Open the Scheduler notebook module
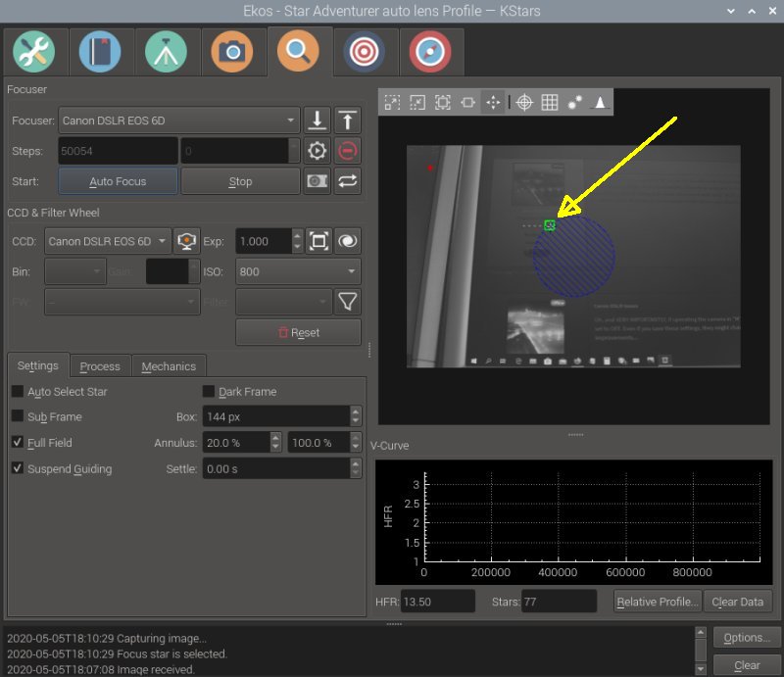The height and width of the screenshot is (677, 784). (x=100, y=52)
